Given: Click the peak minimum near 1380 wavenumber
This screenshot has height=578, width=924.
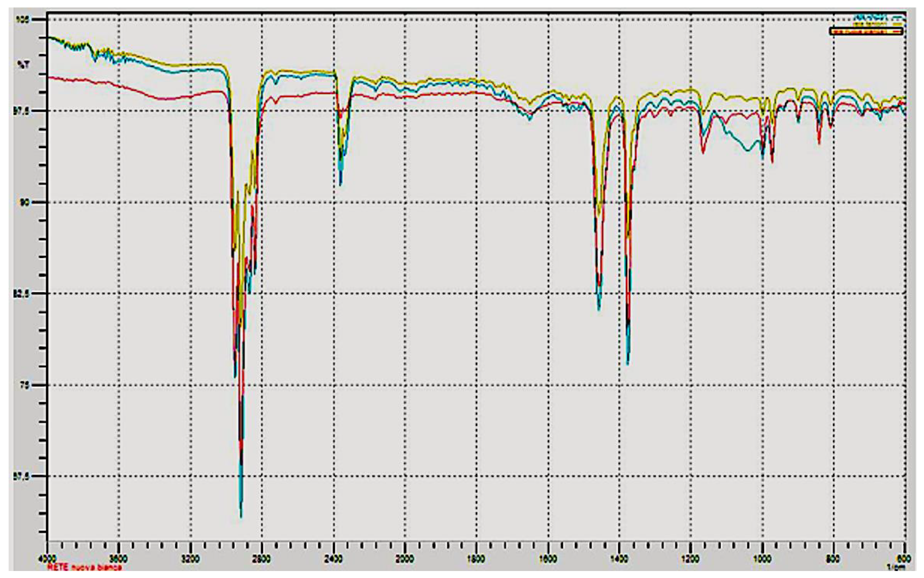Looking at the screenshot, I should coord(627,363).
